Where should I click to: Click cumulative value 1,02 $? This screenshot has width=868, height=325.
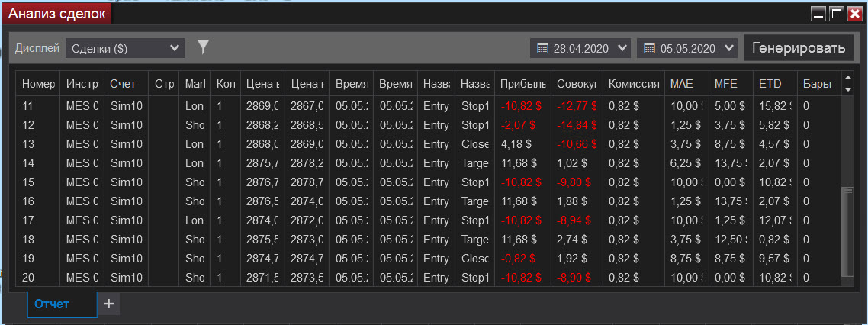coord(573,162)
